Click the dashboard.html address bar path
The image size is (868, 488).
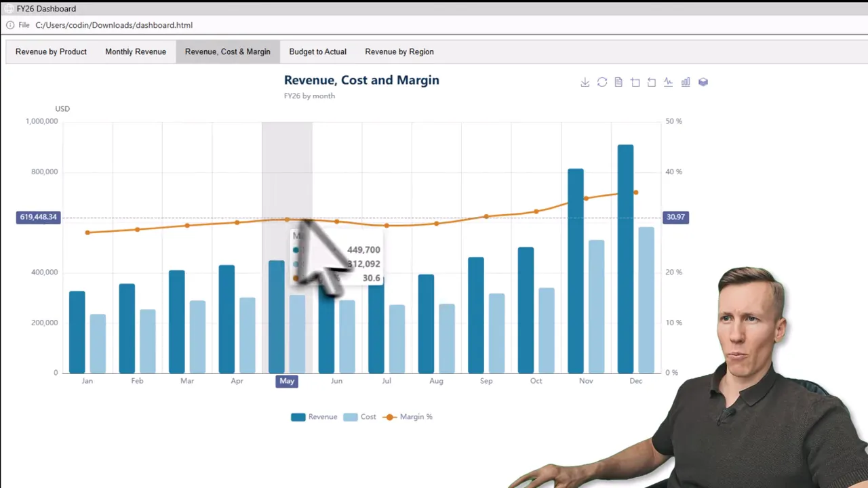[114, 25]
